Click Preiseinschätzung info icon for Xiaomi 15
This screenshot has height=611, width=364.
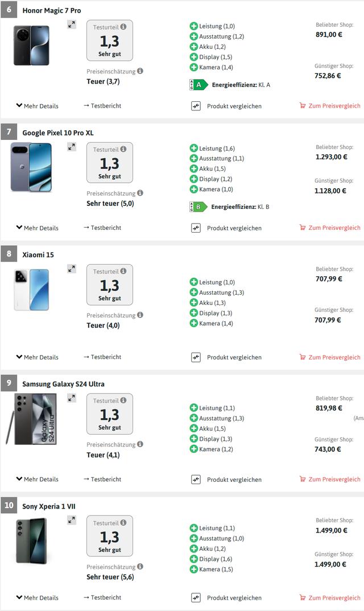(140, 315)
